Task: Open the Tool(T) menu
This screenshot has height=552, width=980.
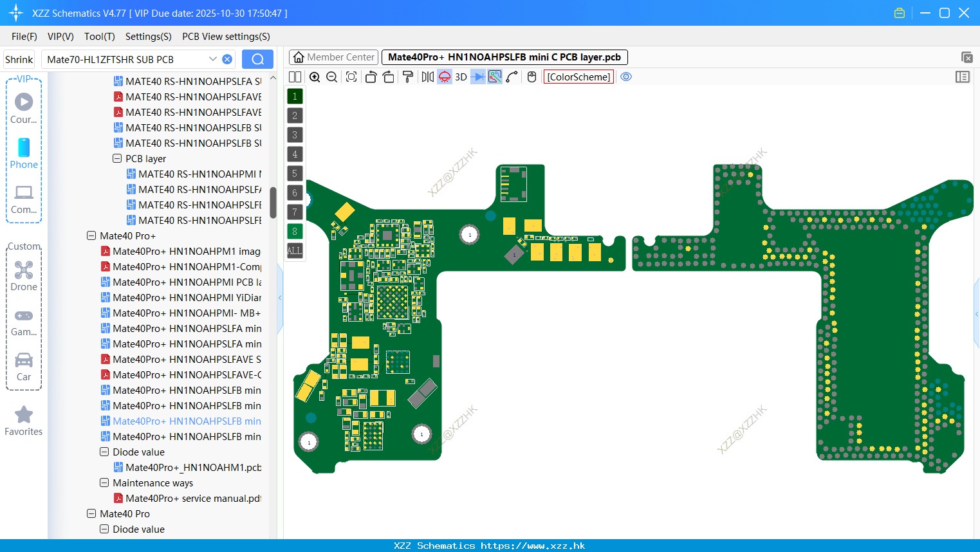Action: tap(100, 37)
